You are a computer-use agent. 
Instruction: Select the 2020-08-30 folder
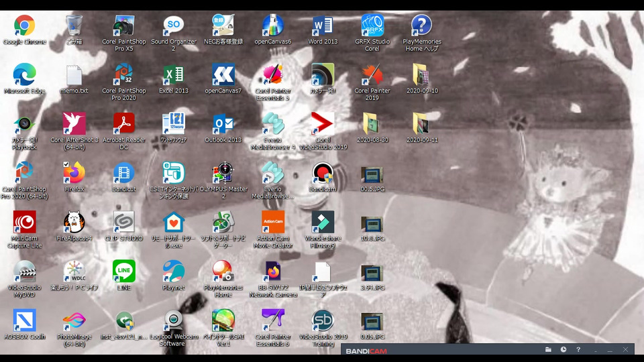click(372, 124)
